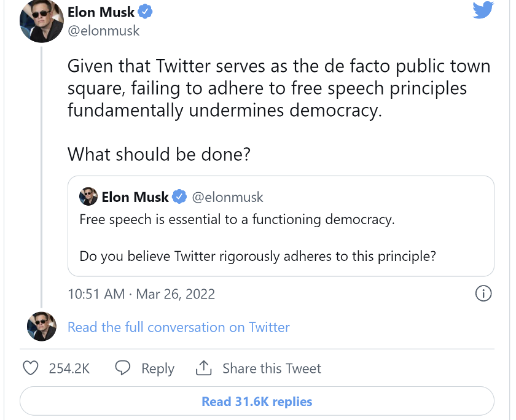
Task: Open the @elonmusk handle in the quoted tweet
Action: [x=227, y=197]
